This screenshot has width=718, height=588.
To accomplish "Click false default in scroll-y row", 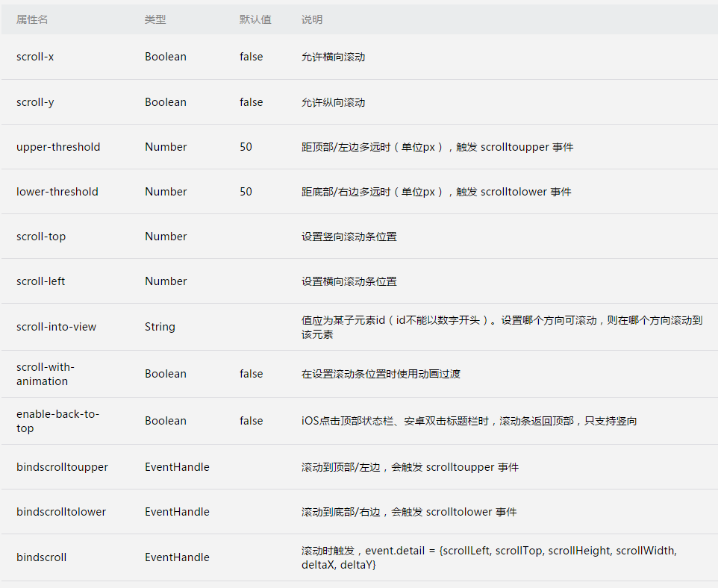I will coord(252,102).
